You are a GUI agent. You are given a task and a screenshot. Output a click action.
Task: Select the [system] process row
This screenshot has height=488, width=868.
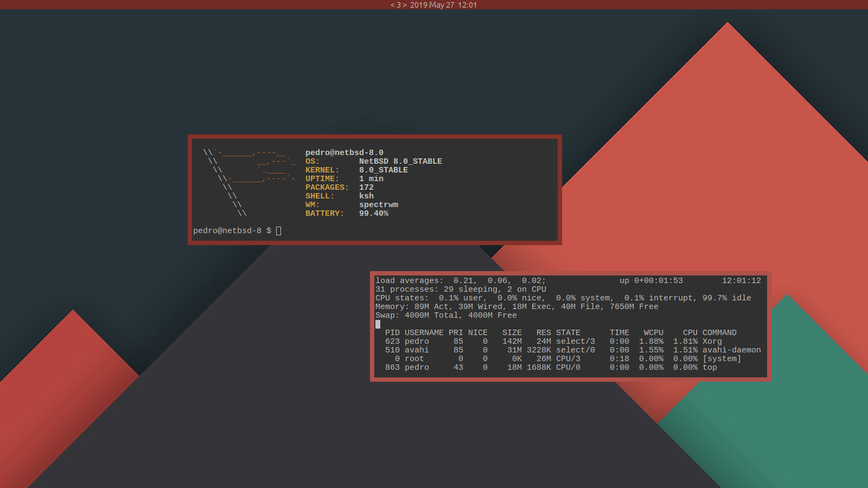pos(568,359)
